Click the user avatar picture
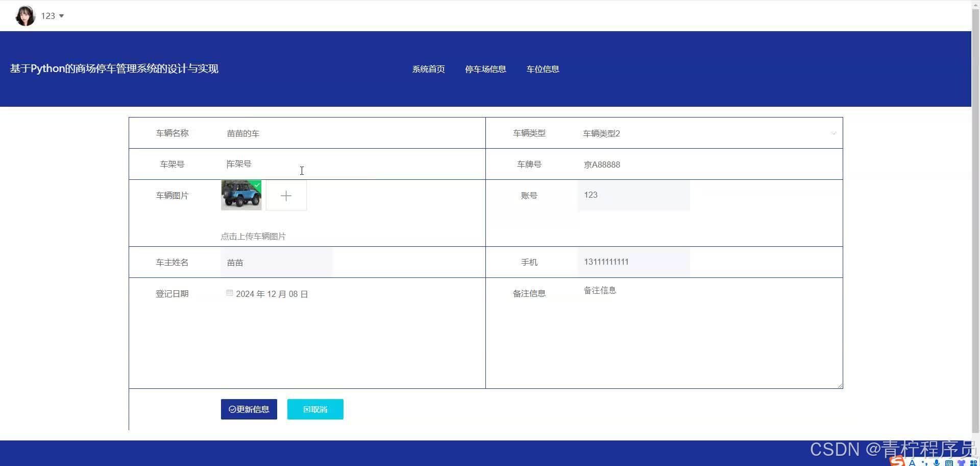The height and width of the screenshot is (466, 980). coord(25,16)
